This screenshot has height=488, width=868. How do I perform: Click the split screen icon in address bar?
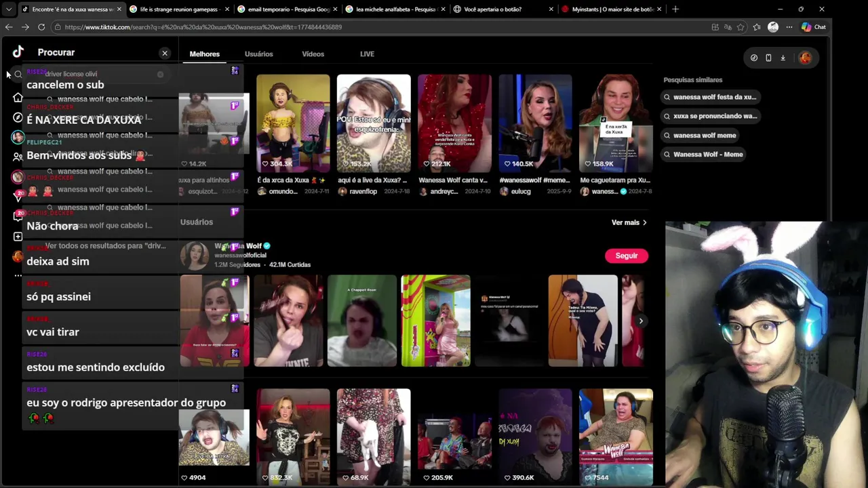click(x=715, y=27)
